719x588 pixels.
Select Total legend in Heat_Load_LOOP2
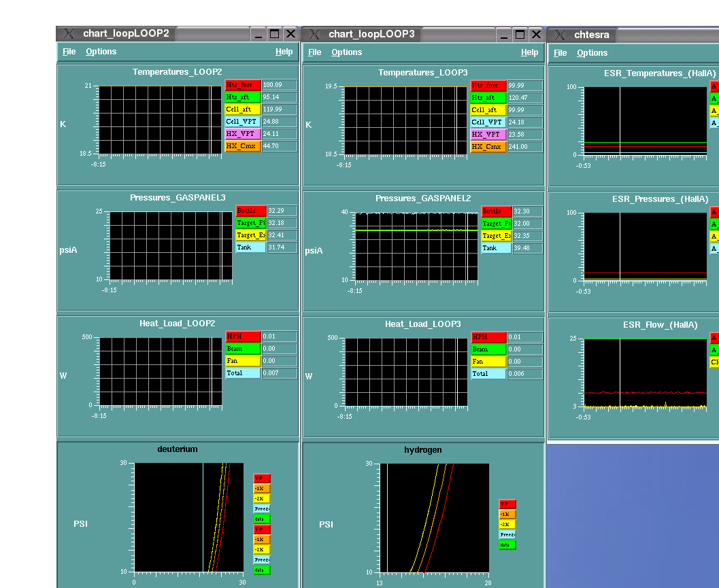(x=243, y=373)
